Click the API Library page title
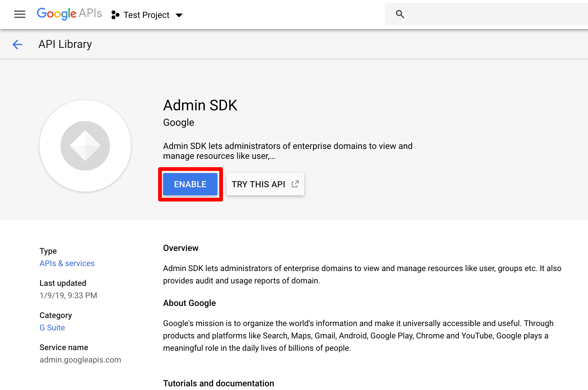588x390 pixels. tap(65, 44)
